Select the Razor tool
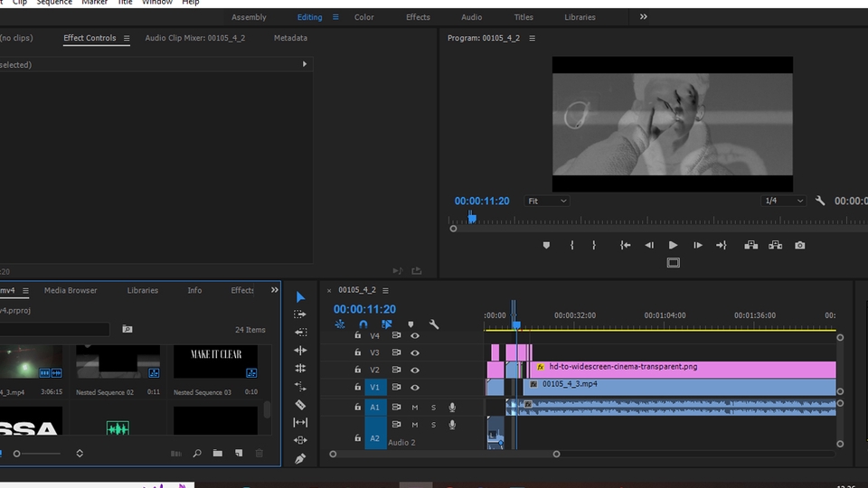This screenshot has width=868, height=488. coord(300,405)
